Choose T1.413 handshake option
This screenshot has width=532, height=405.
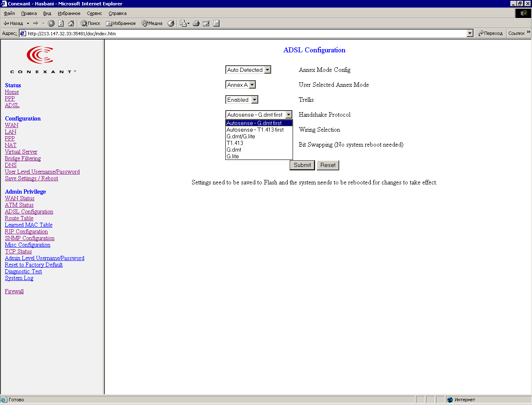[259, 143]
